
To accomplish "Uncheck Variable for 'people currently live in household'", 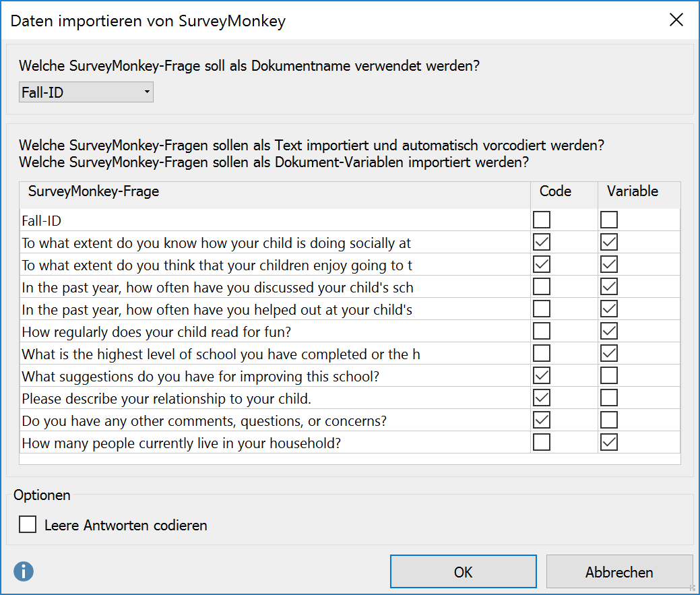I will point(609,442).
